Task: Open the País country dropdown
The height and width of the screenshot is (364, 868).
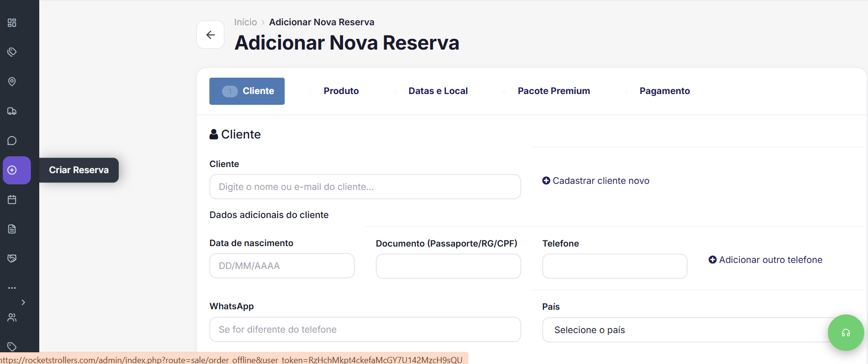Action: coord(703,330)
